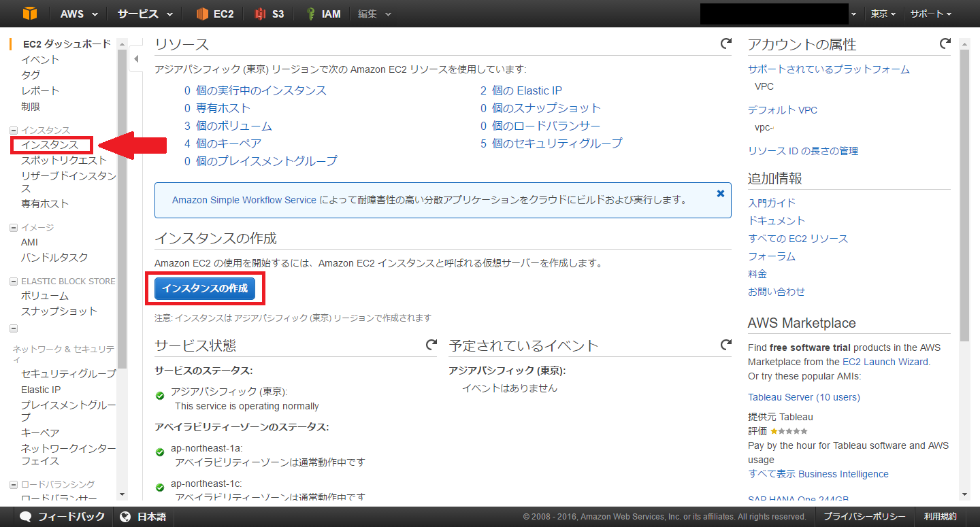Open リザーブドインスタンス in the sidebar

point(69,182)
